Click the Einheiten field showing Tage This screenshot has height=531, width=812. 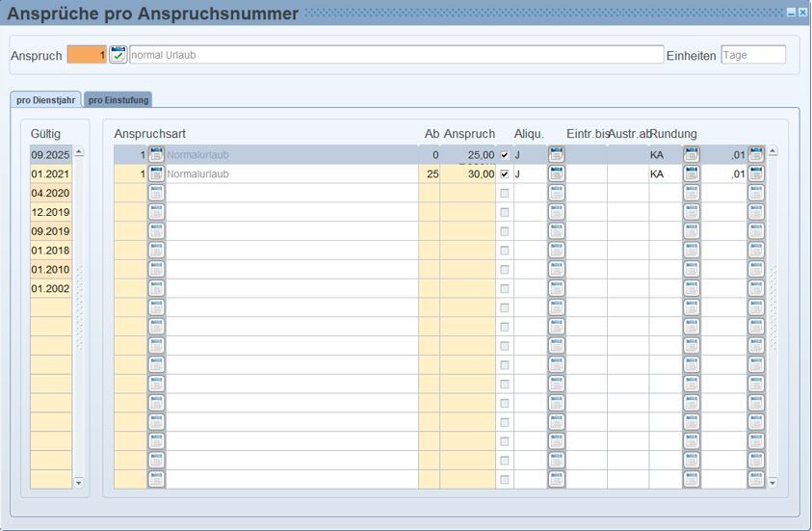pyautogui.click(x=752, y=55)
